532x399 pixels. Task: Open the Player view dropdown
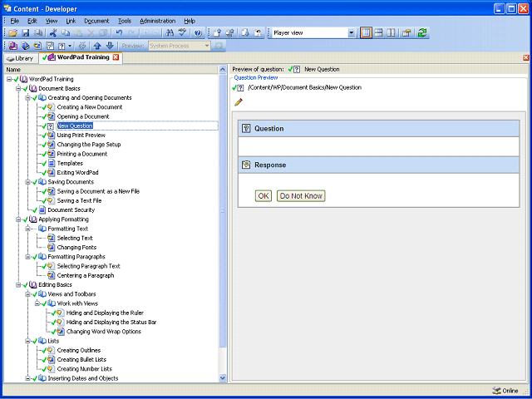click(351, 33)
